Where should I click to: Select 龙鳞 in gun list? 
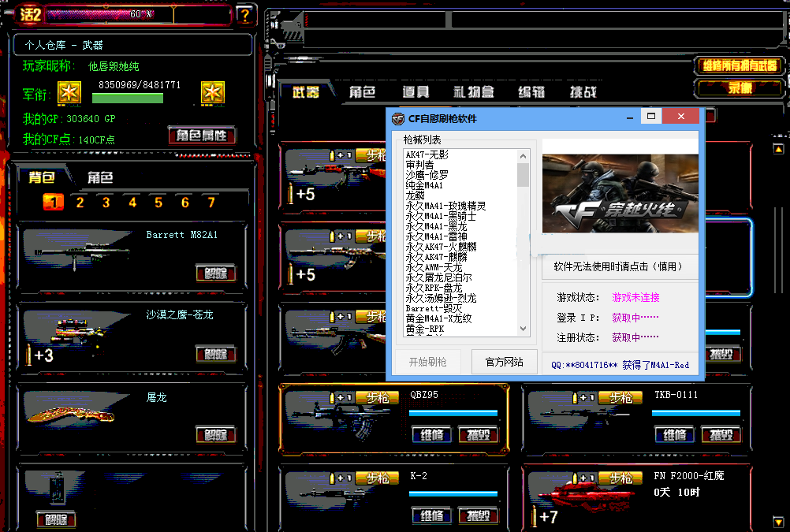tap(415, 195)
